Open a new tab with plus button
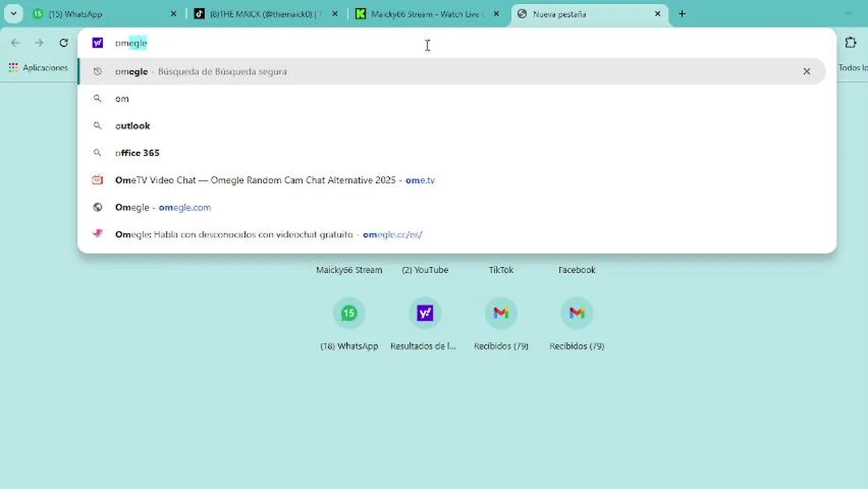 click(x=682, y=14)
